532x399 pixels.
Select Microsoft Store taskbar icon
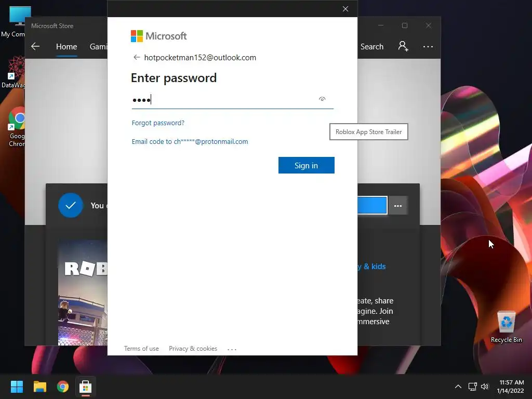click(x=86, y=387)
